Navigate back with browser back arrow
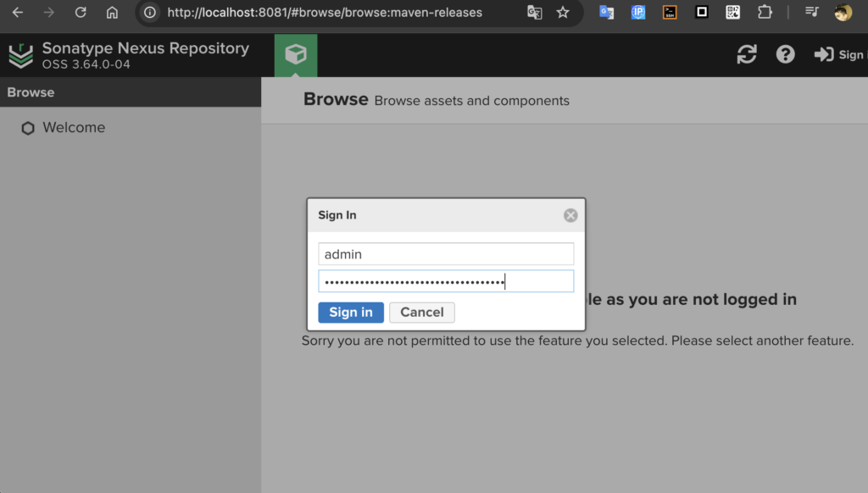 click(17, 13)
